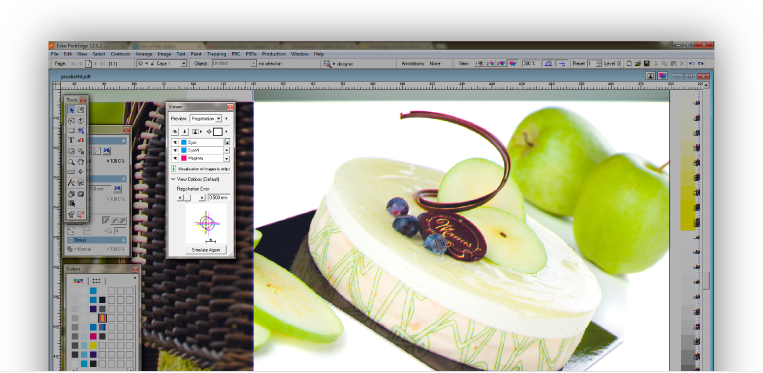This screenshot has height=373, width=763.
Task: Open the Production menu
Action: tap(273, 54)
